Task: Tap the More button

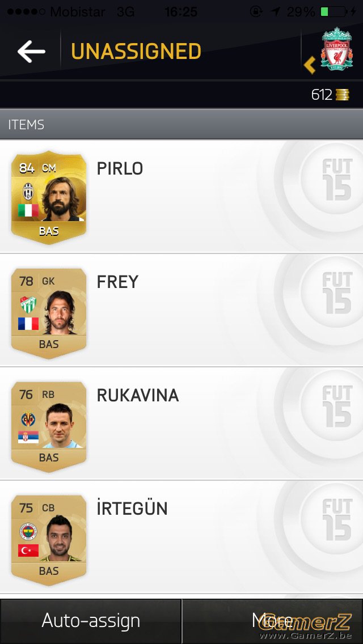Action: 273,621
